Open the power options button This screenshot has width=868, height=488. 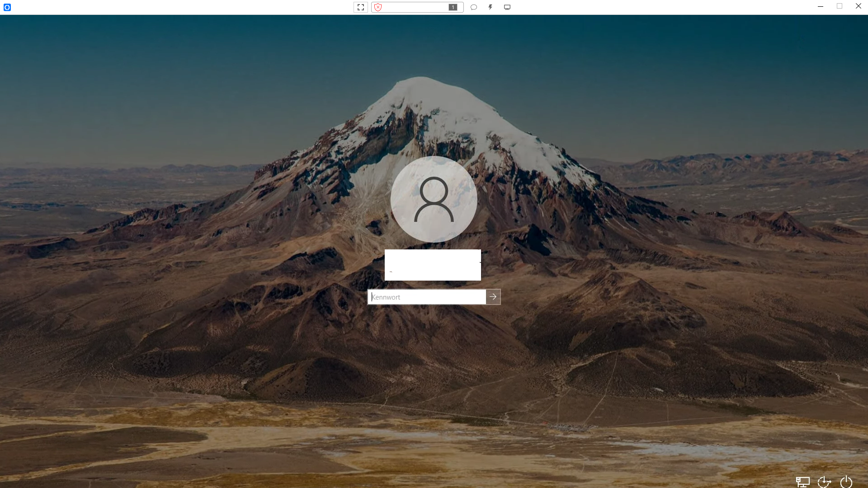[x=846, y=482]
